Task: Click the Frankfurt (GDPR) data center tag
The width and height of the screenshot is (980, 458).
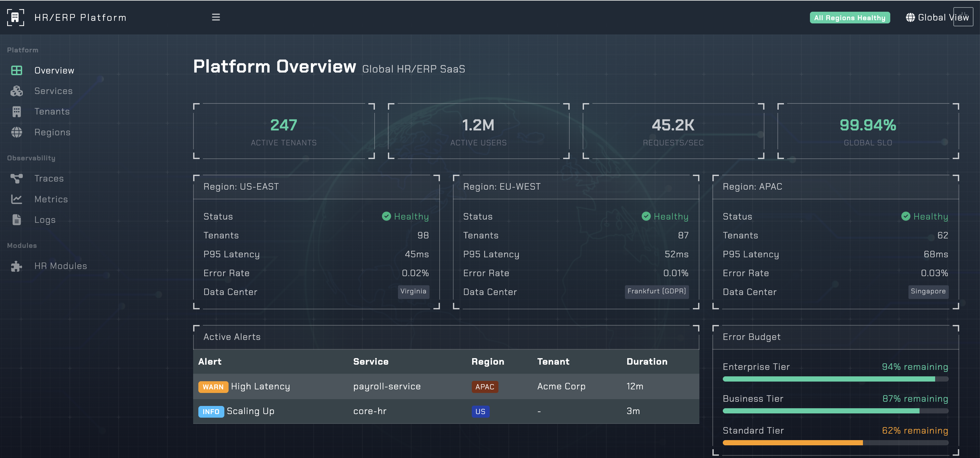Action: (x=656, y=292)
